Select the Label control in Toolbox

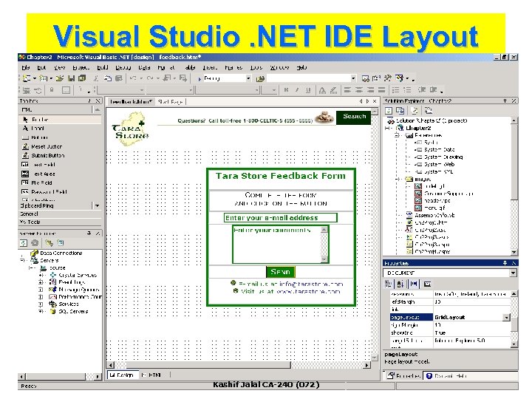click(60, 129)
